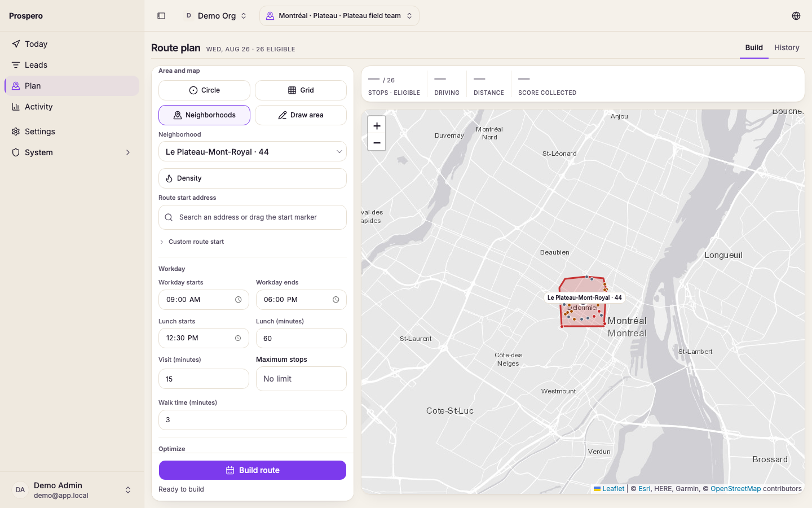The height and width of the screenshot is (508, 812).
Task: Select Plan in the sidebar
Action: click(x=72, y=86)
